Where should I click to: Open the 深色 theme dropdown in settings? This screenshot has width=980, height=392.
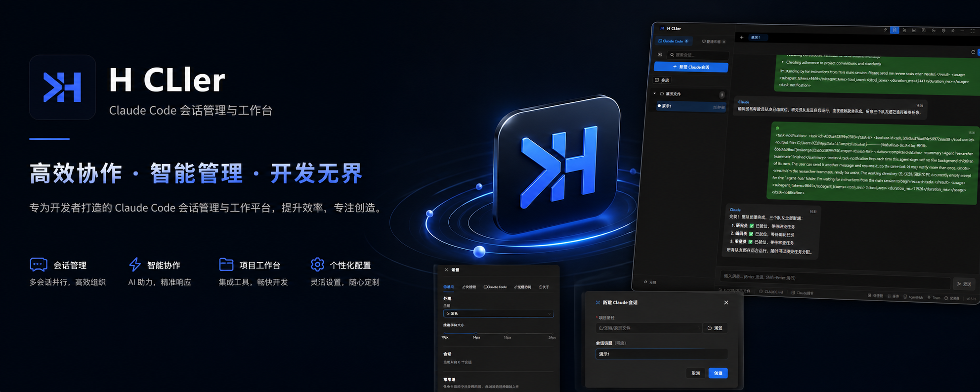pos(498,313)
